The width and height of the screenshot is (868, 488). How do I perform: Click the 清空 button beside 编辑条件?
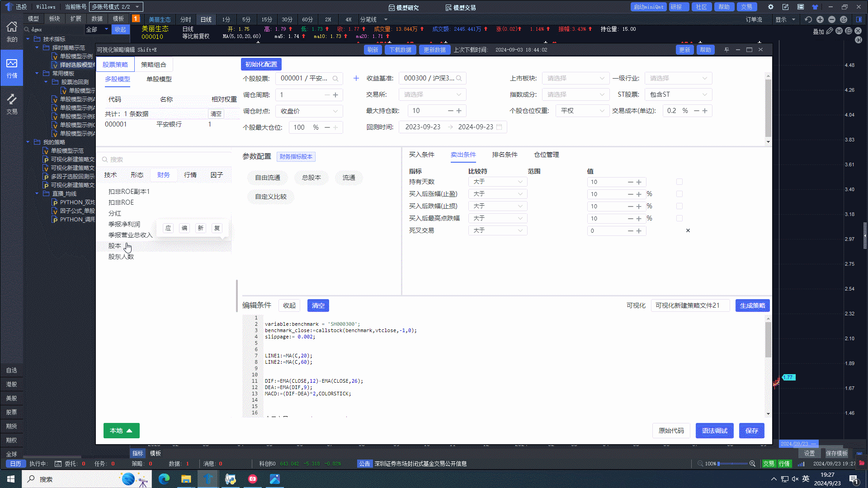(x=318, y=305)
